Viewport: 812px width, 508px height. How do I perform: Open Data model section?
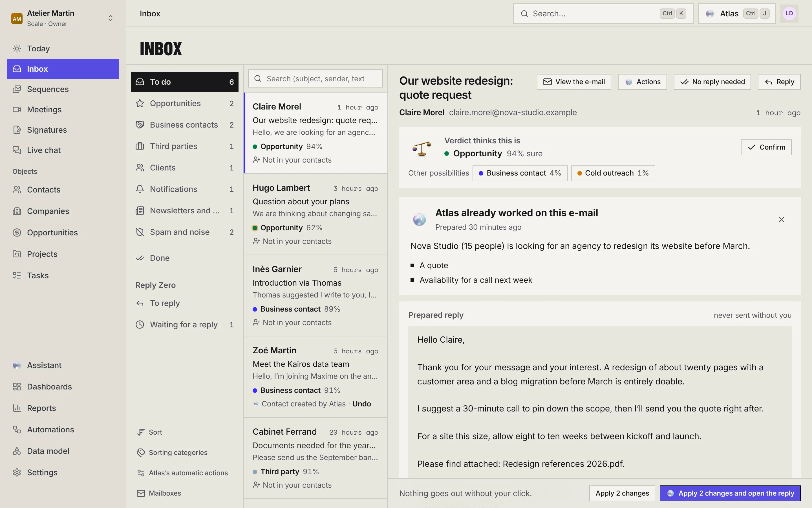coord(63,451)
